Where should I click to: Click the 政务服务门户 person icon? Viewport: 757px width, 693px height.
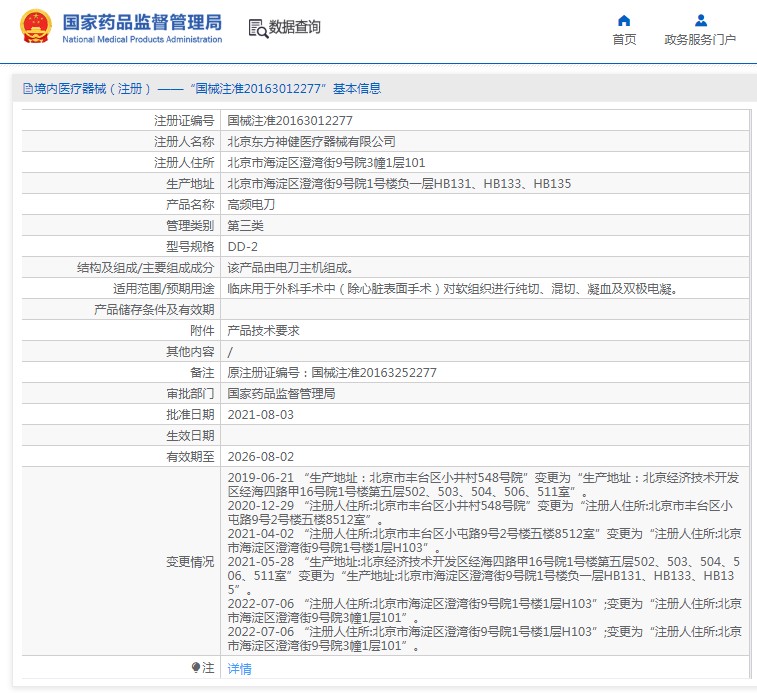tap(700, 20)
